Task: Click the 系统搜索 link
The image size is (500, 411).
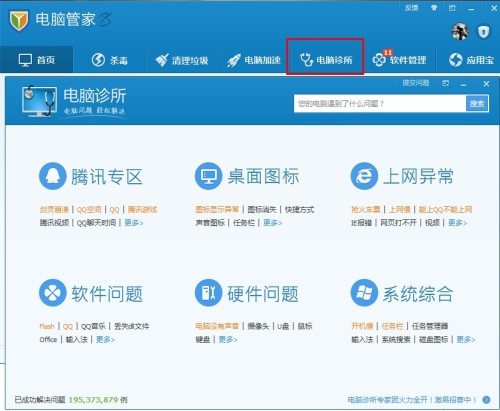Action: tap(396, 339)
